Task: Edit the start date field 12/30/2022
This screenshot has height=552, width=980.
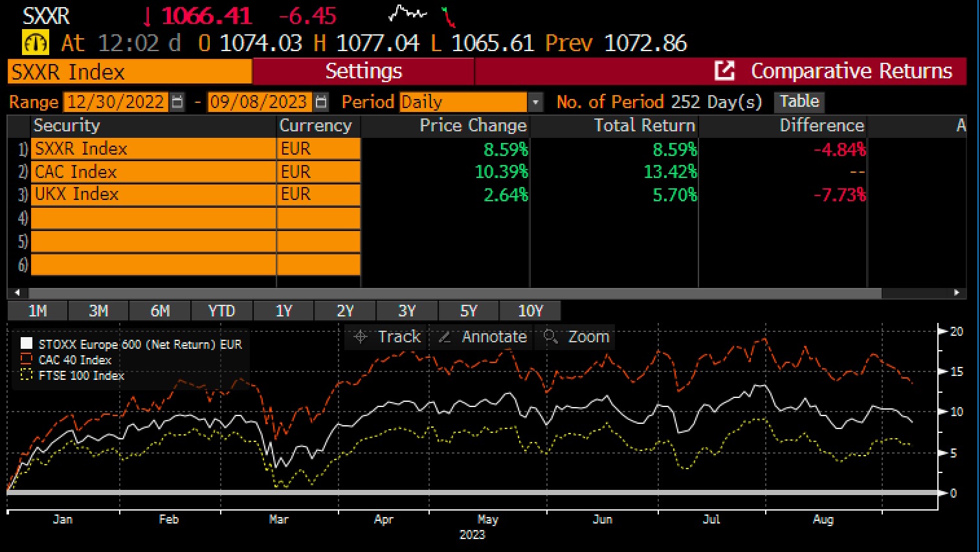Action: [x=116, y=102]
